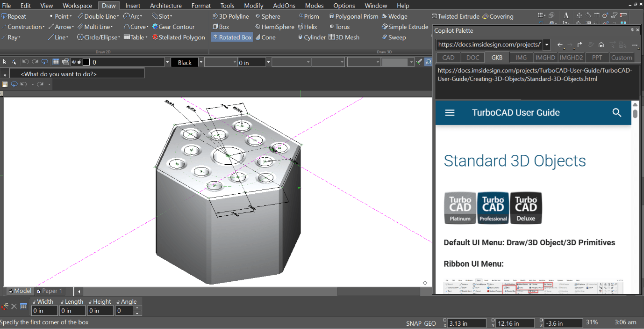Image resolution: width=644 pixels, height=329 pixels.
Task: Choose the Covering tool
Action: (x=498, y=16)
